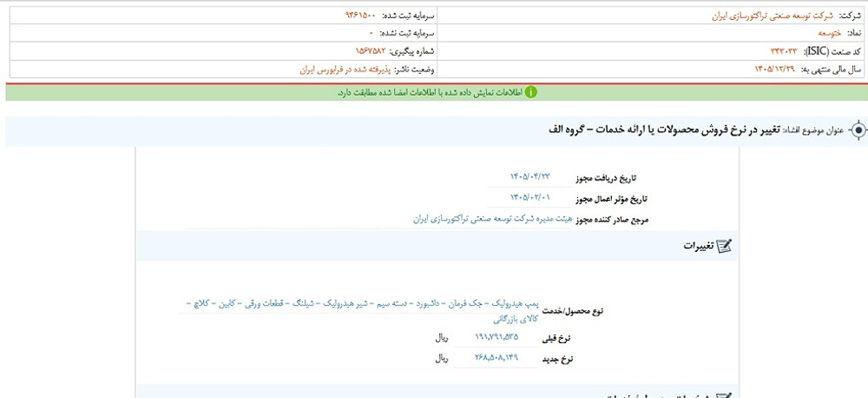Click the نرخ قبلی label
Image resolution: width=868 pixels, height=398 pixels.
point(557,338)
